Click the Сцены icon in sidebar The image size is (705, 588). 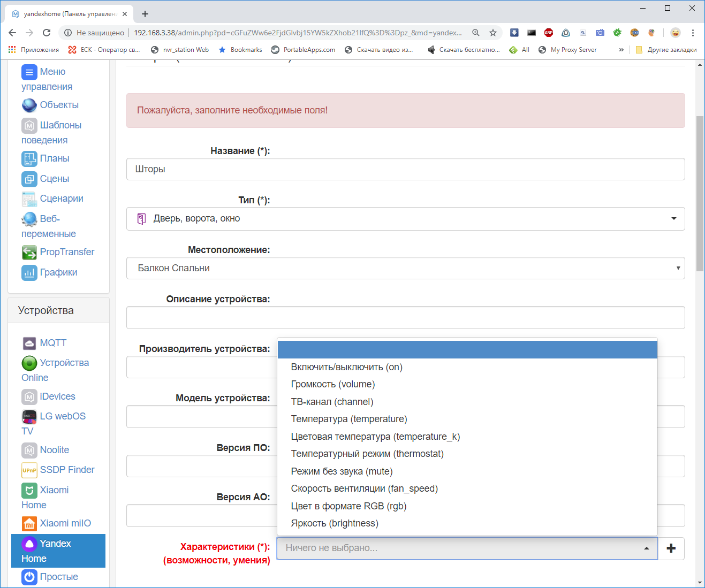pos(29,179)
